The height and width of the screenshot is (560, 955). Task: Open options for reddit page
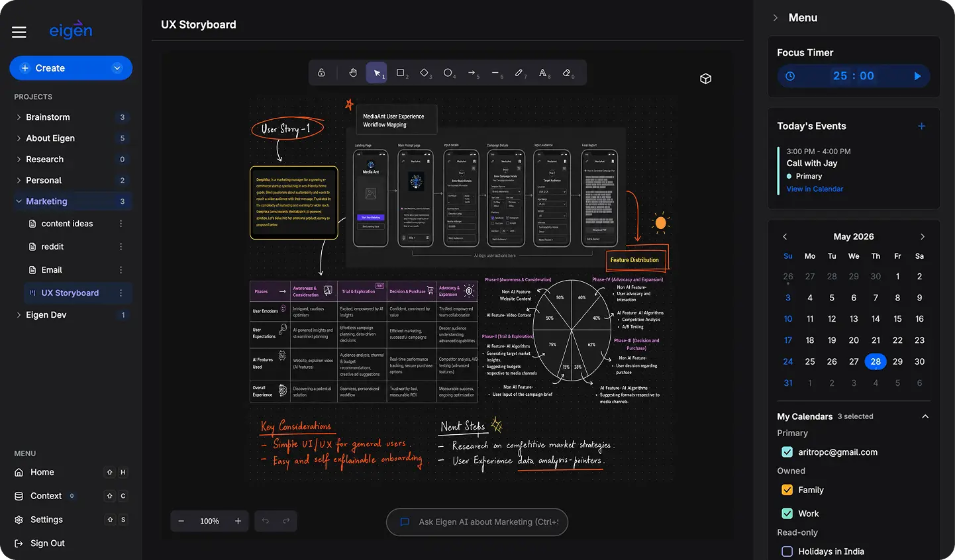point(121,247)
